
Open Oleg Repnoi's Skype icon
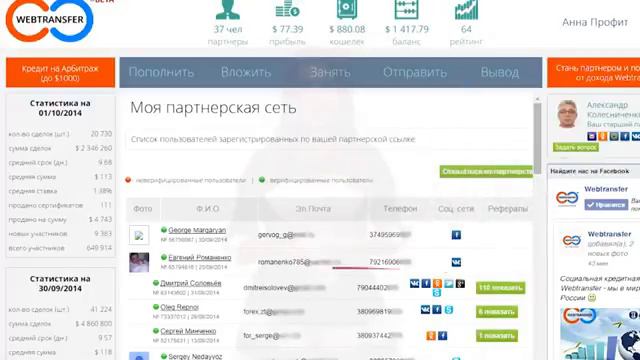coord(449,310)
